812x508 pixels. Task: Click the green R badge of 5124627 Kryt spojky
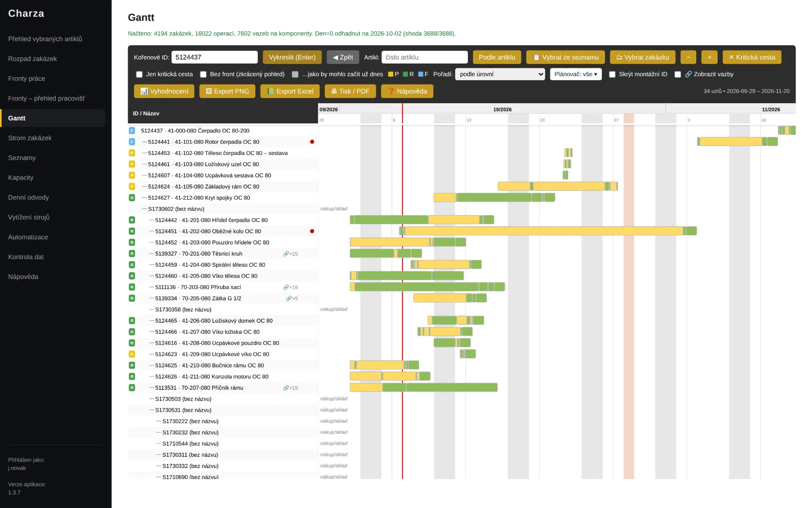tap(132, 198)
